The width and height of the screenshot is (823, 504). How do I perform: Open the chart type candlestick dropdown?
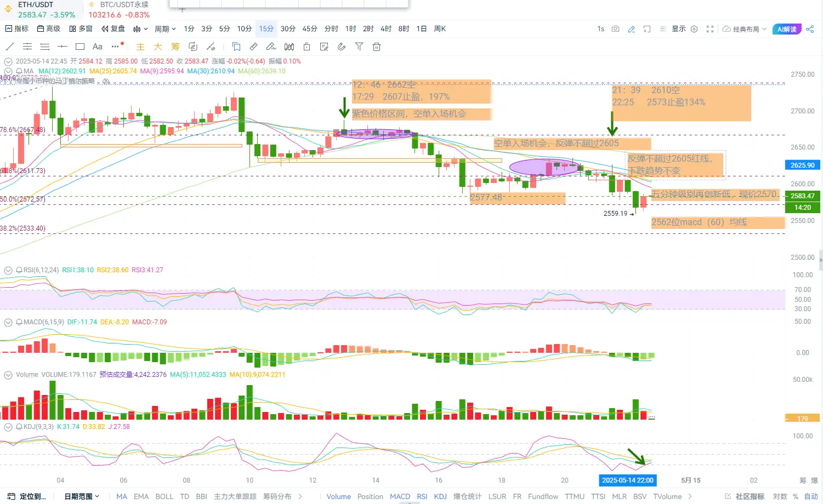[140, 29]
